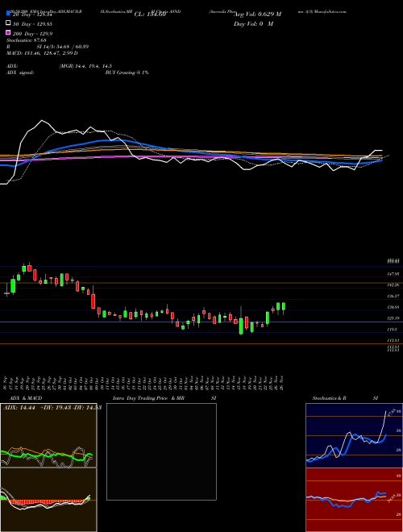
Task: Open the blue Stochastics chart panel
Action: pos(354,435)
